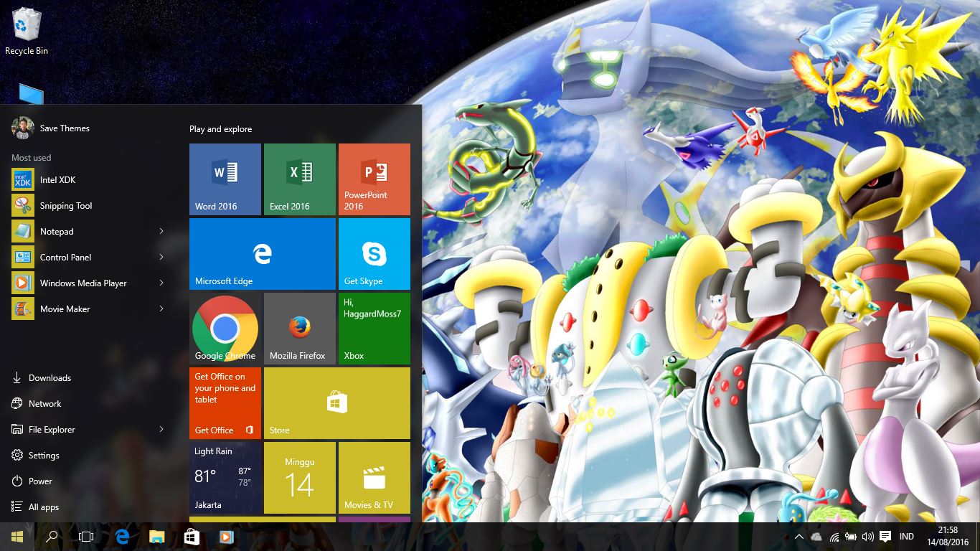Expand the Notepad jump list arrow
980x551 pixels.
161,231
